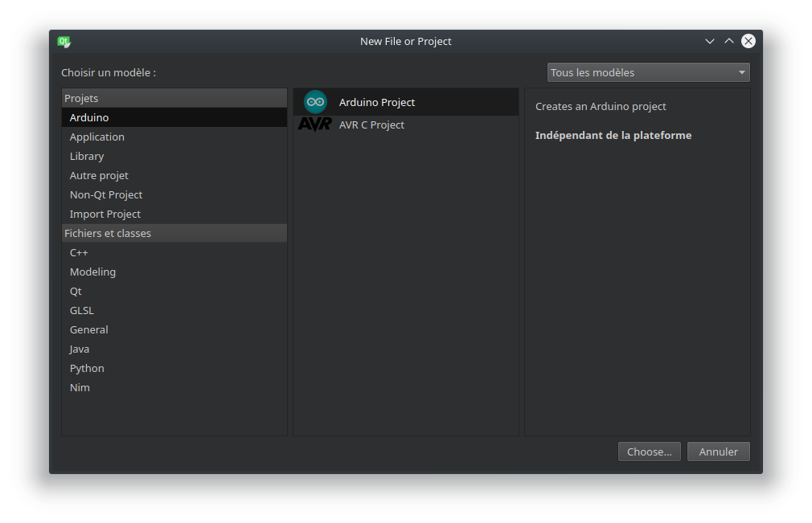Click the AVR logo icon
Screen dimensions: 812x523
(315, 125)
